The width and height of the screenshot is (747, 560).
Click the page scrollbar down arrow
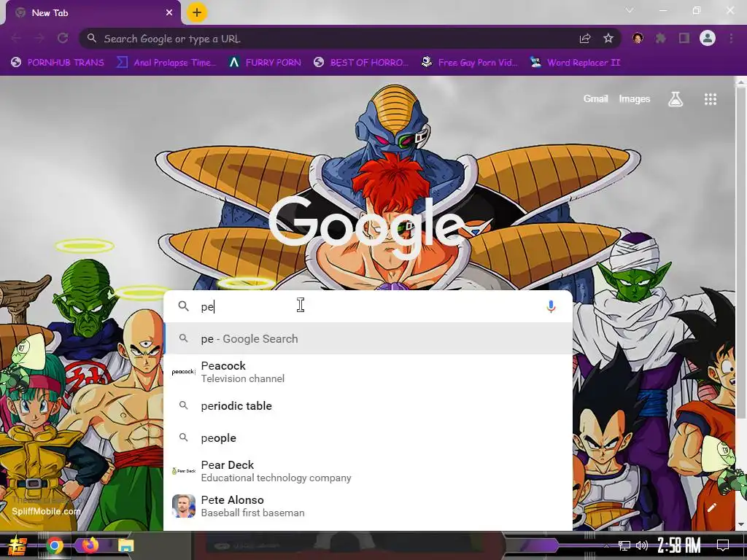740,525
